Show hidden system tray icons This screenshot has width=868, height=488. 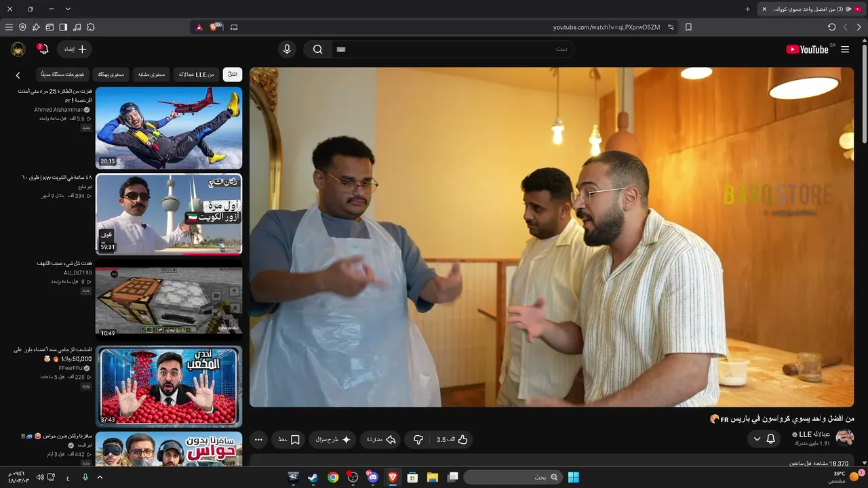100,477
